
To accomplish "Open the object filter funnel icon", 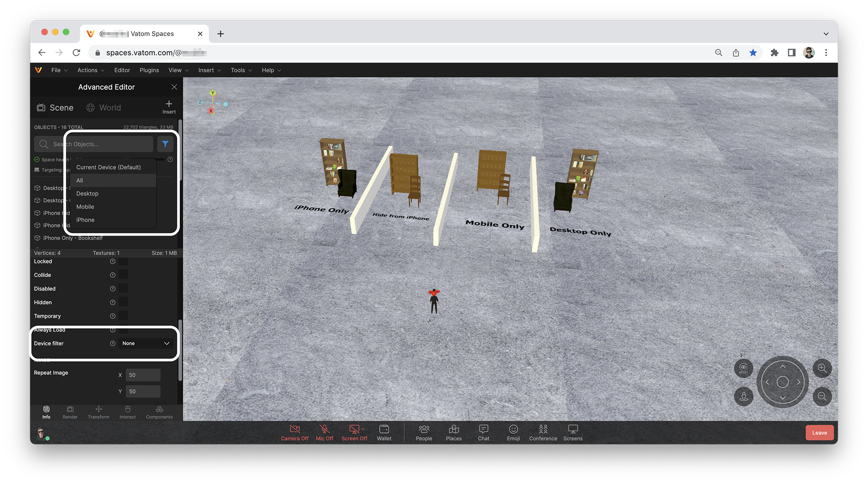I will coord(165,144).
